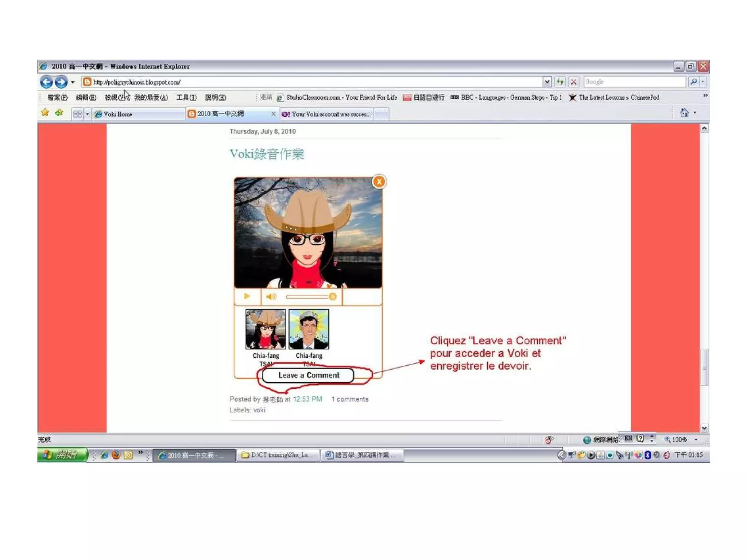Viewport: 747px width, 560px height.
Task: Click the Refresh page icon
Action: [560, 82]
